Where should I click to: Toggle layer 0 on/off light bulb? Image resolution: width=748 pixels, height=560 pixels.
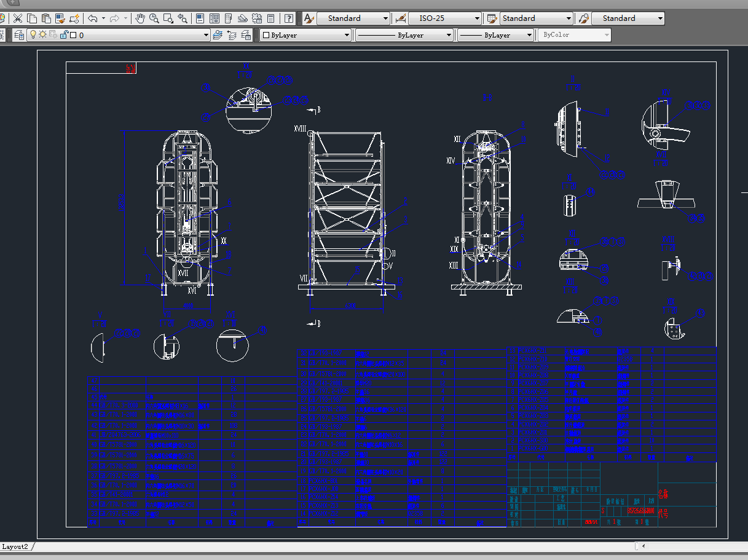(x=33, y=35)
